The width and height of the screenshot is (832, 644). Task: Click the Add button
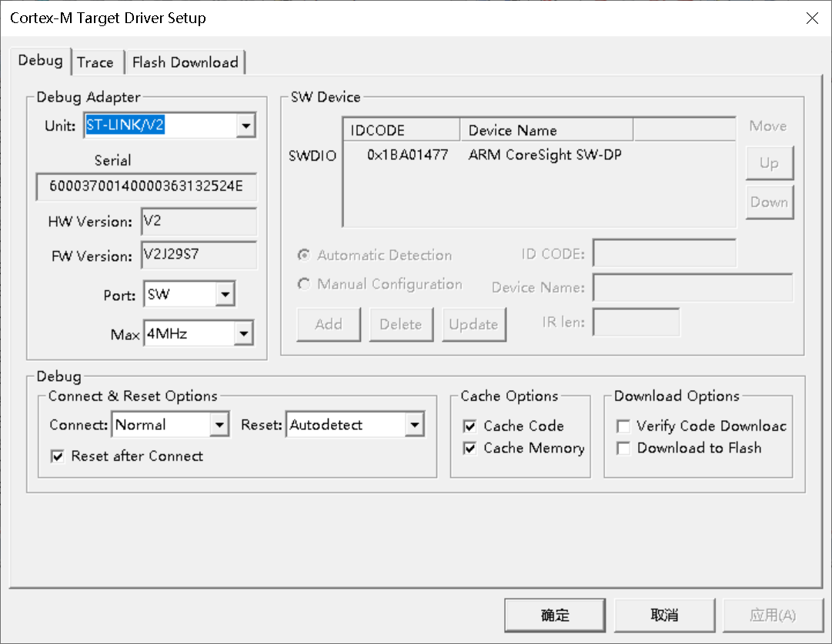click(329, 324)
